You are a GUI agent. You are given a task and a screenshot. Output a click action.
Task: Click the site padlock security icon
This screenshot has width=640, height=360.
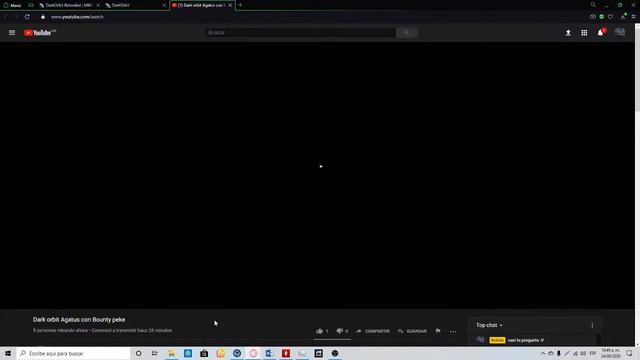(43, 17)
